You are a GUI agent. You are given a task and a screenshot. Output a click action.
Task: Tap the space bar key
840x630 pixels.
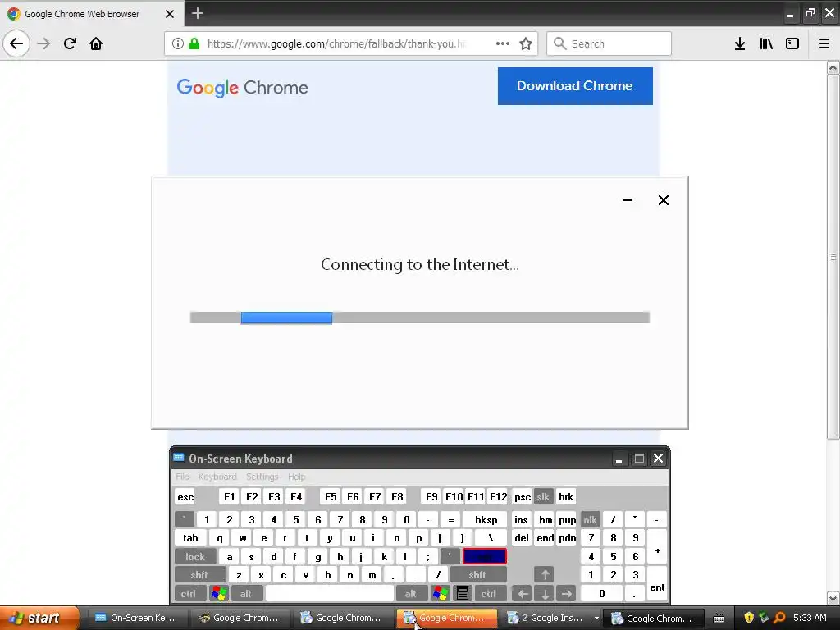[330, 594]
